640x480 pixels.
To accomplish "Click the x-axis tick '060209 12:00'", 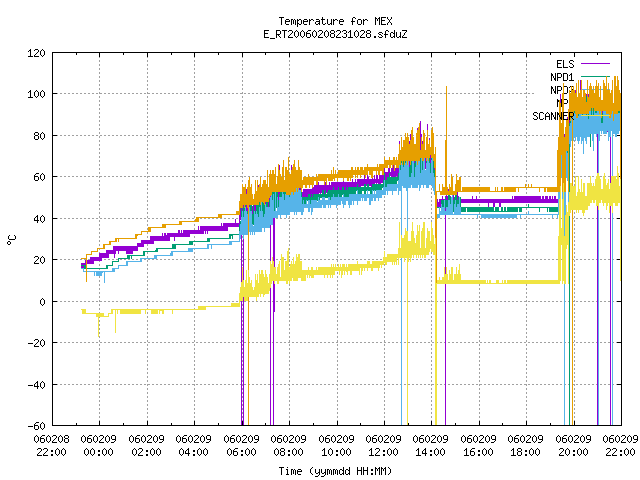I will pos(384,446).
